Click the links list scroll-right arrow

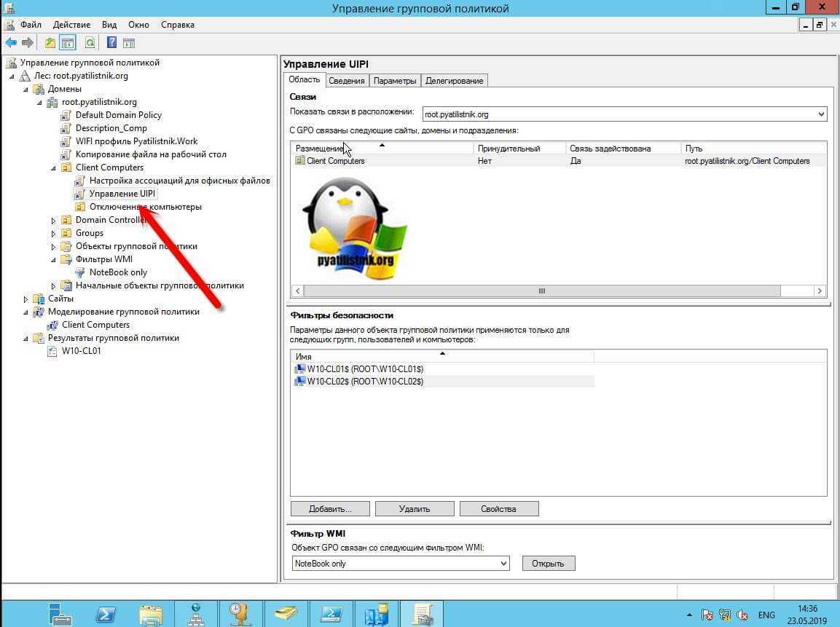pos(820,291)
